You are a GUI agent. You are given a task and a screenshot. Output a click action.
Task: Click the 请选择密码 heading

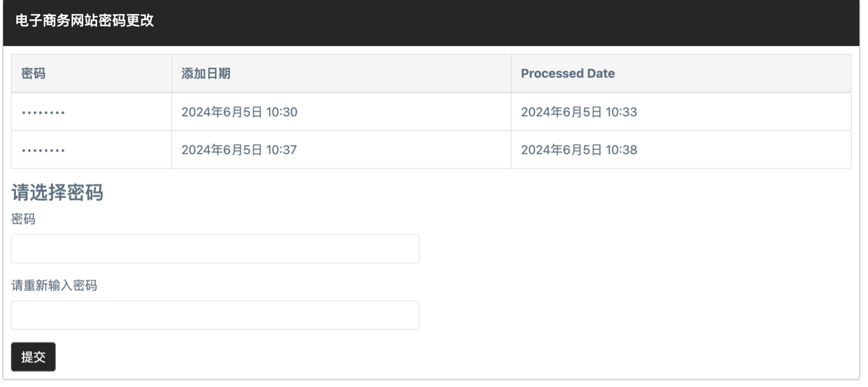57,192
